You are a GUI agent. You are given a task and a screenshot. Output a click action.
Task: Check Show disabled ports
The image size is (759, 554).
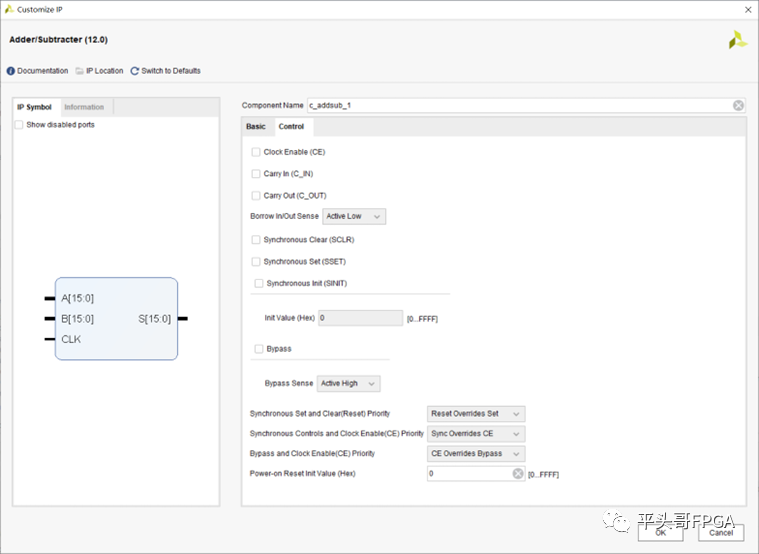(x=19, y=125)
